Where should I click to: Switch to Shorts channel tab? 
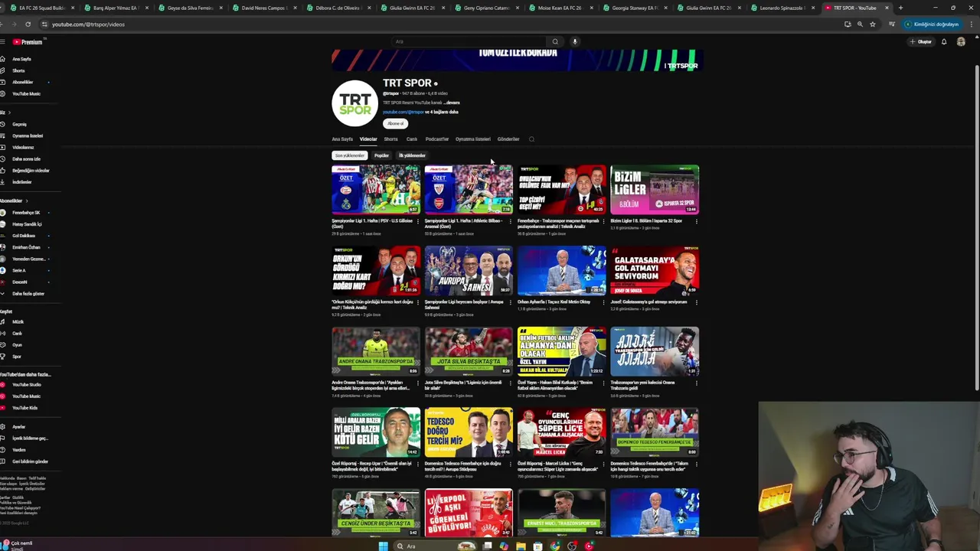390,139
